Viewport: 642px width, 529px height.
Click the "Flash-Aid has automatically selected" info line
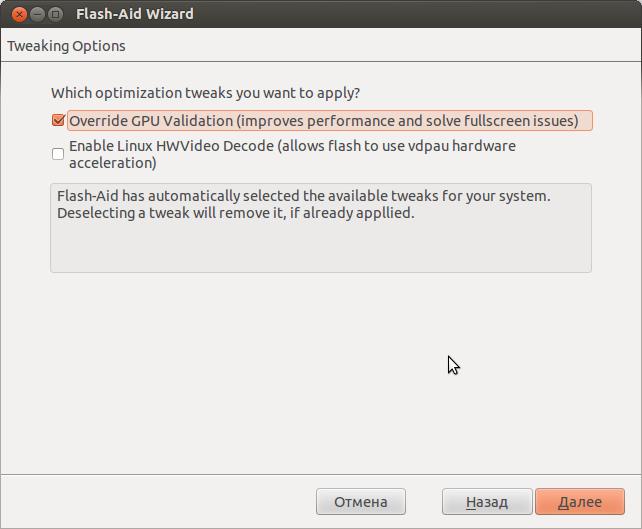(x=304, y=196)
